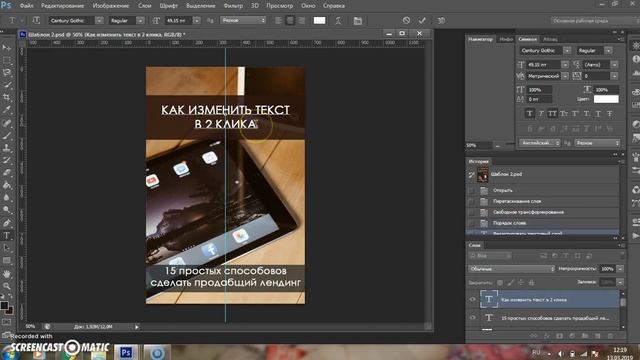The height and width of the screenshot is (360, 640).
Task: Toggle All Caps in Character panel
Action: pos(552,113)
